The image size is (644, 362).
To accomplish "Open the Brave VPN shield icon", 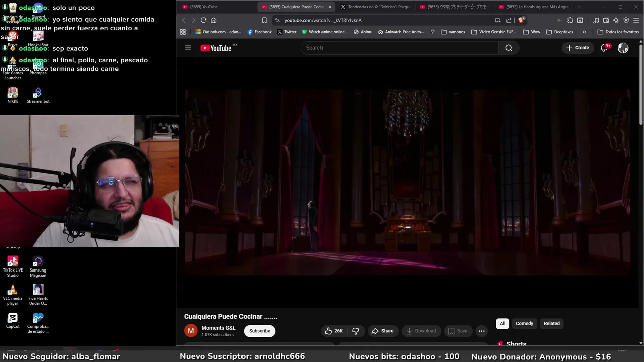I will tap(626, 20).
